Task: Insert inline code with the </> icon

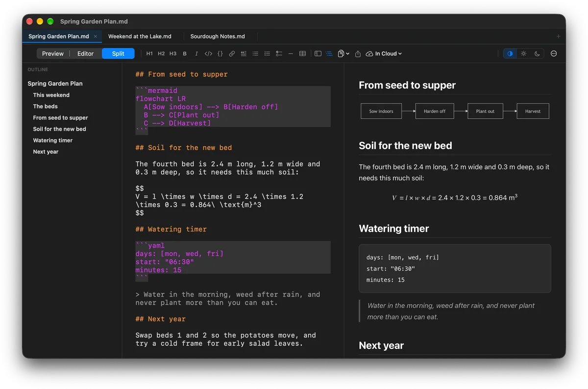Action: (208, 54)
